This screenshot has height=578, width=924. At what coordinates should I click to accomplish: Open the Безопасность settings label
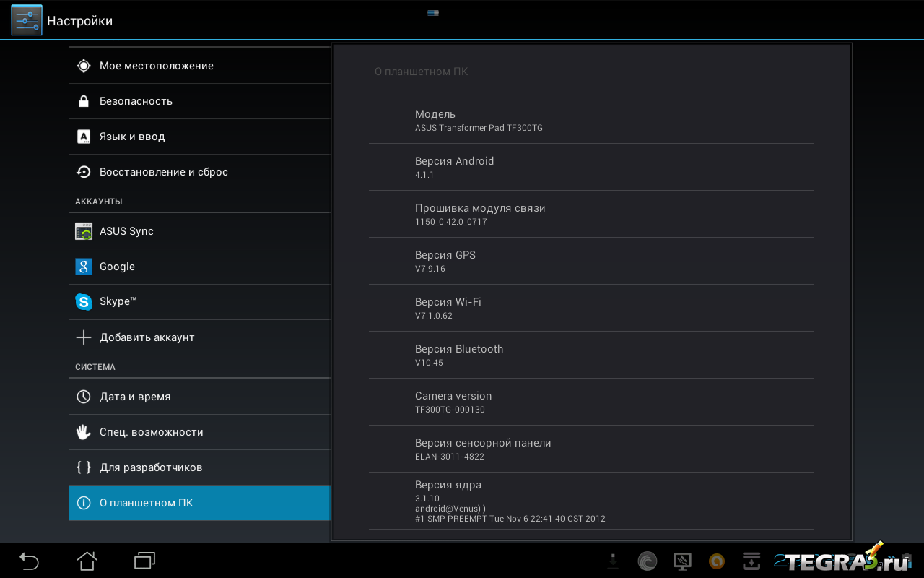click(136, 101)
